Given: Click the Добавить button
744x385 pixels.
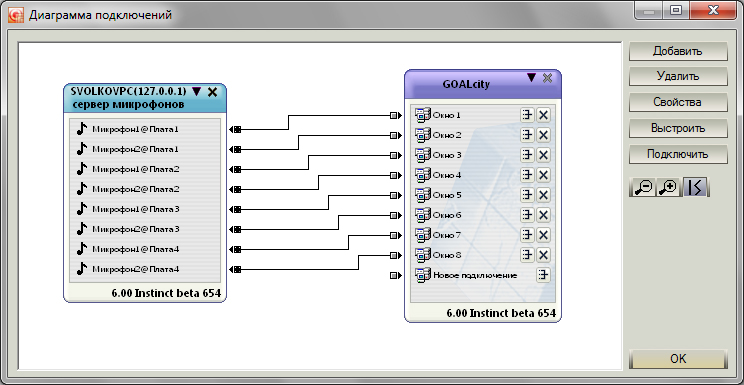Looking at the screenshot, I should pyautogui.click(x=678, y=51).
